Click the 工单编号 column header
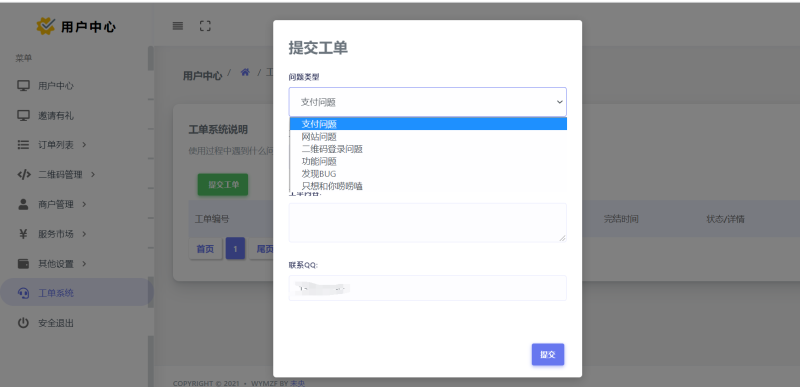 tap(212, 219)
